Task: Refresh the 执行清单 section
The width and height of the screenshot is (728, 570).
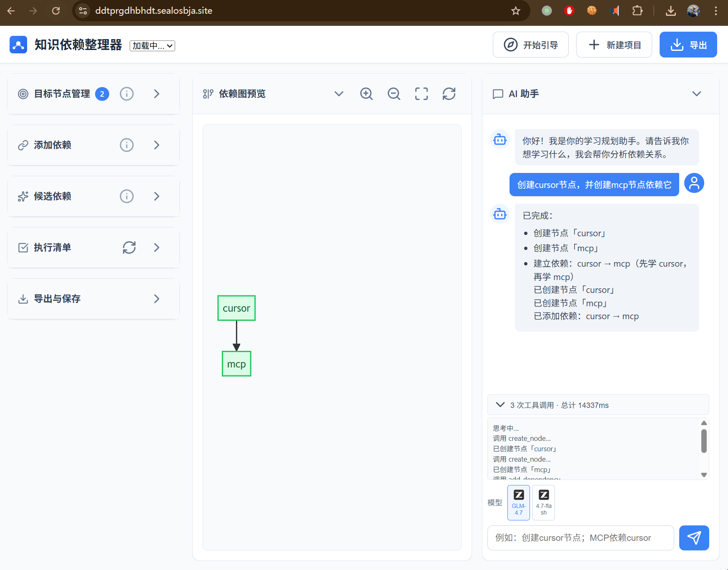Action: [129, 247]
